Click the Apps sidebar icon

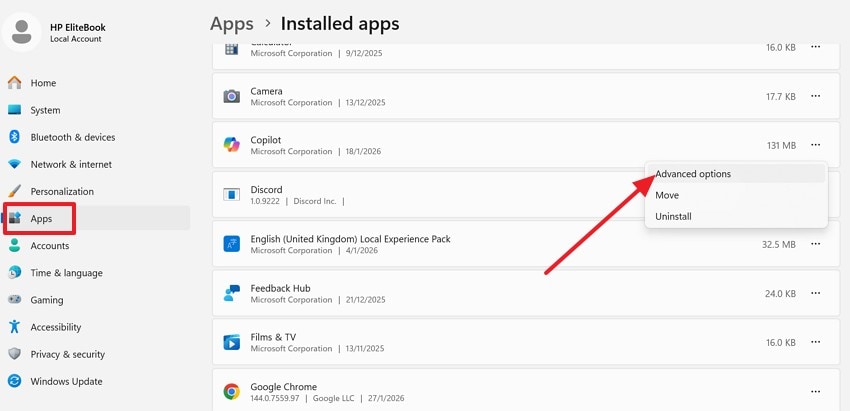[15, 219]
